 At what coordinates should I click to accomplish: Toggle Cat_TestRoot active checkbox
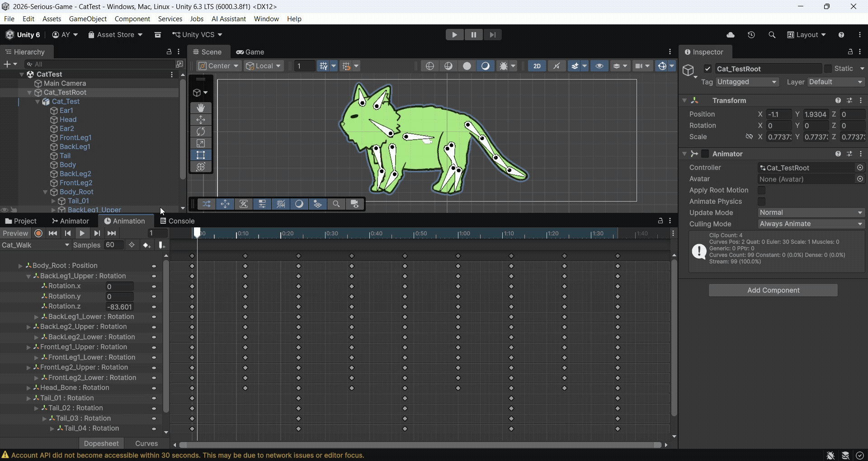tap(708, 69)
